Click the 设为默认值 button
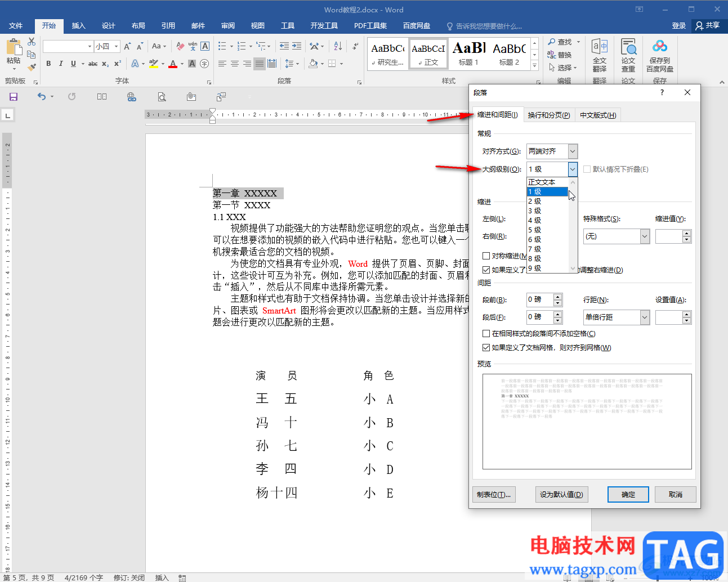The height and width of the screenshot is (582, 728). [x=561, y=495]
